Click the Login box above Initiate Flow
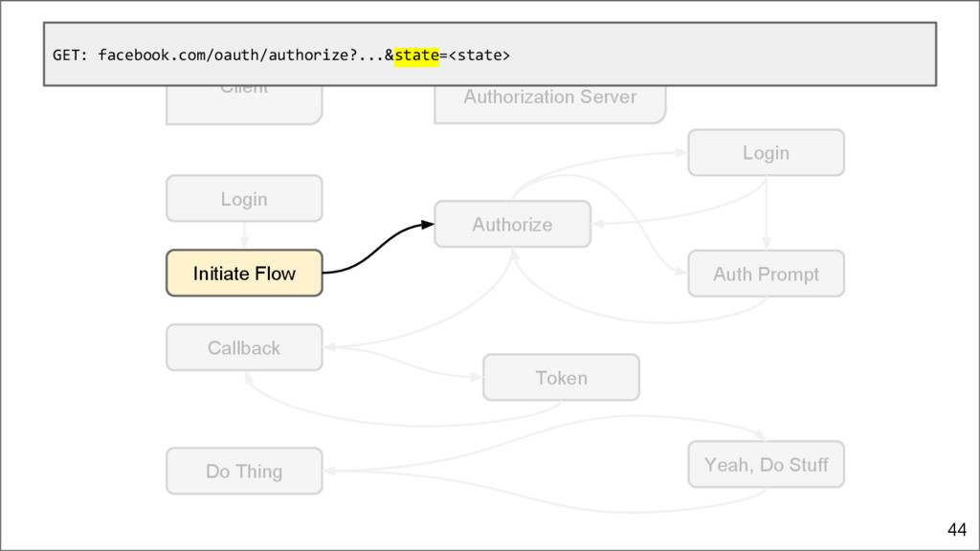Viewport: 980px width, 551px height. coord(244,199)
